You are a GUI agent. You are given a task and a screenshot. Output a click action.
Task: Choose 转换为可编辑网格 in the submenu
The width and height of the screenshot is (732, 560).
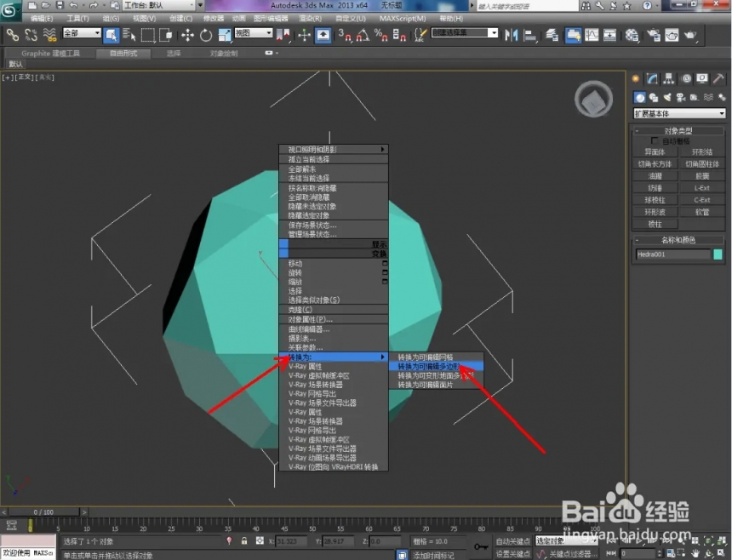pyautogui.click(x=436, y=357)
